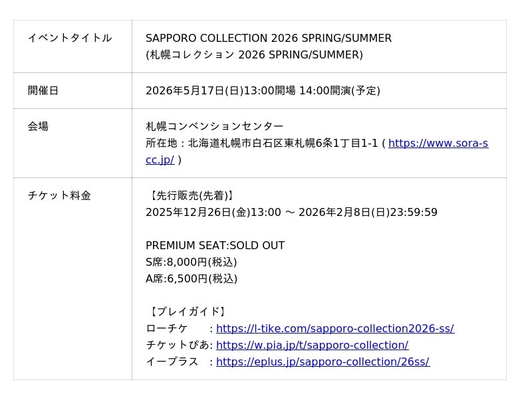Click the A席 6,500円 price line
Screen dimensions: 532x400
[x=192, y=279]
